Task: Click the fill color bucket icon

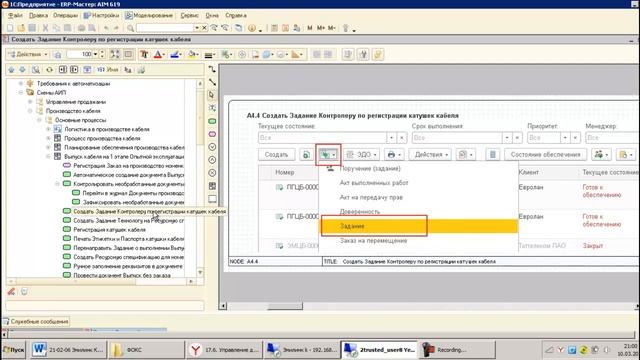Action: (x=191, y=54)
